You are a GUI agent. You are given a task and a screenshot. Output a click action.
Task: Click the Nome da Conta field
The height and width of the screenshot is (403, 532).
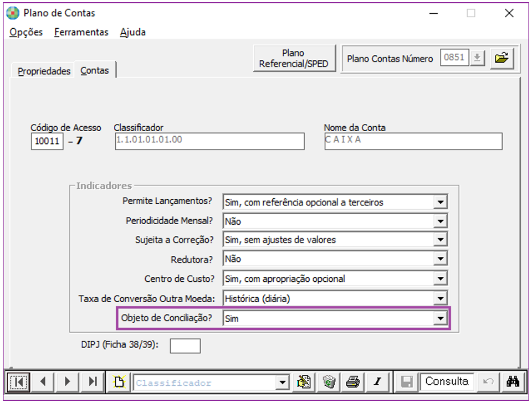click(x=413, y=141)
